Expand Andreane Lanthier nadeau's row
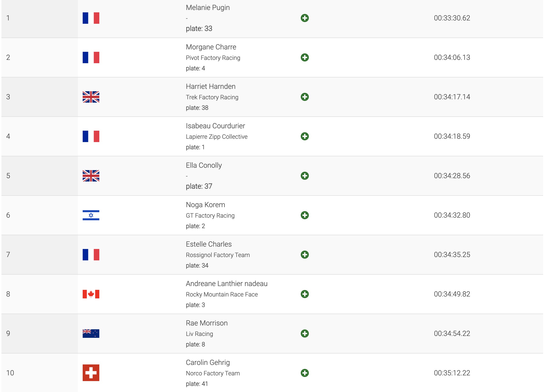Screen dimensions: 545x392 305,294
